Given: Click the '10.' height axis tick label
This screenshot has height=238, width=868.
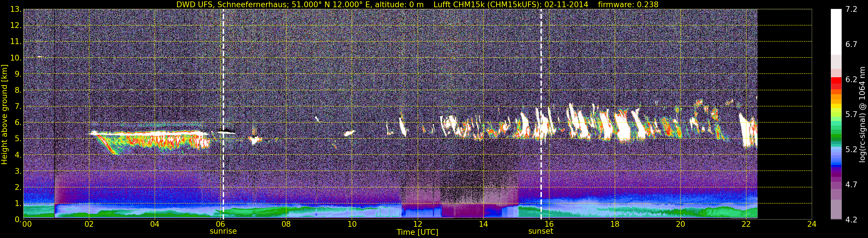Looking at the screenshot, I should [16, 58].
